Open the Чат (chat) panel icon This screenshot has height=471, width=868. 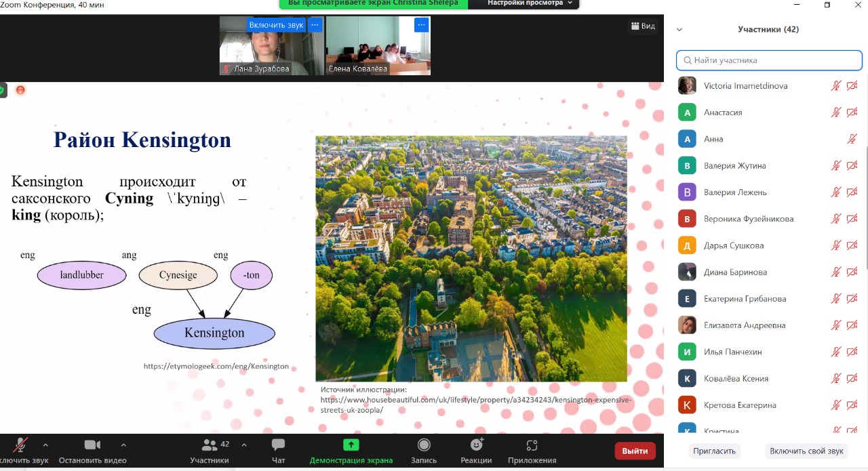278,445
